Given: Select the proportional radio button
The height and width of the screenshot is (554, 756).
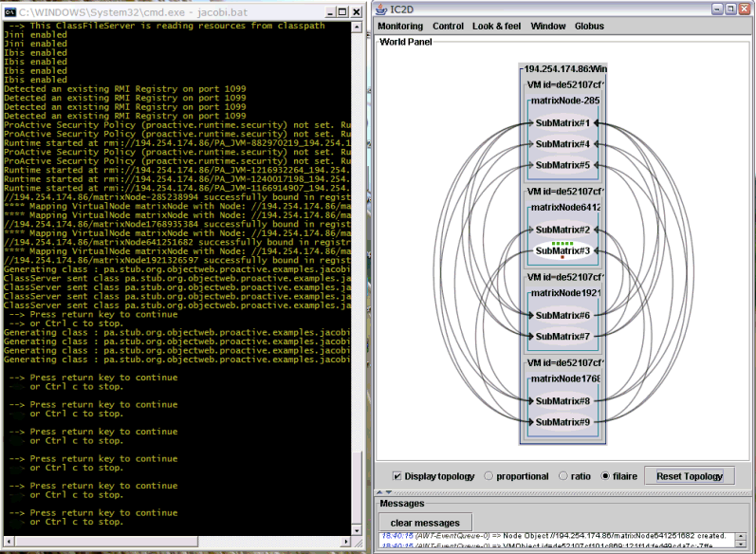Looking at the screenshot, I should (x=489, y=476).
